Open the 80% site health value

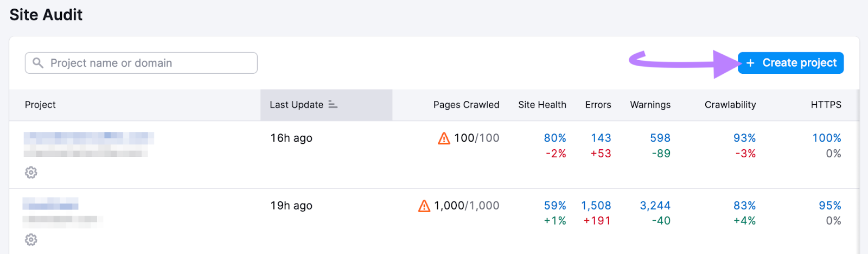click(x=555, y=138)
